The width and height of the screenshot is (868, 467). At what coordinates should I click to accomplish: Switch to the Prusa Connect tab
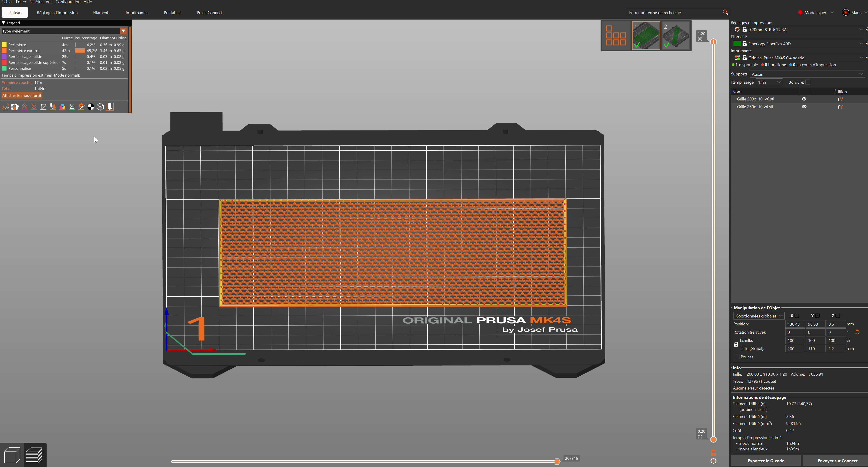[x=210, y=12]
